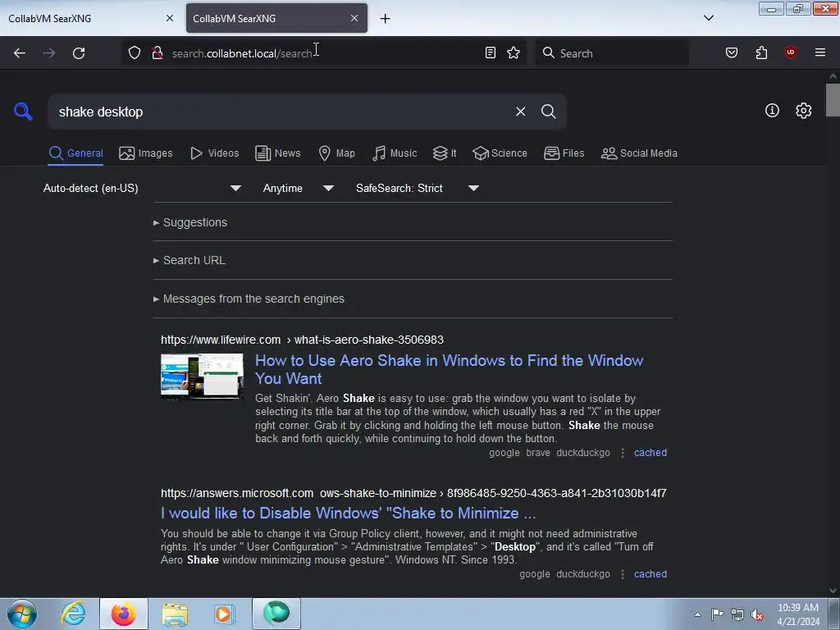The width and height of the screenshot is (840, 630).
Task: Switch to the Map category
Action: click(336, 153)
